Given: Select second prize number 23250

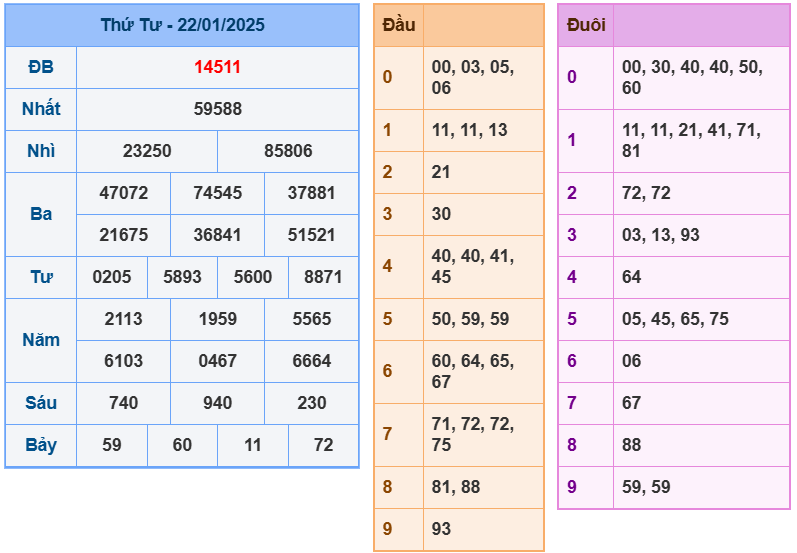Looking at the screenshot, I should [x=147, y=151].
